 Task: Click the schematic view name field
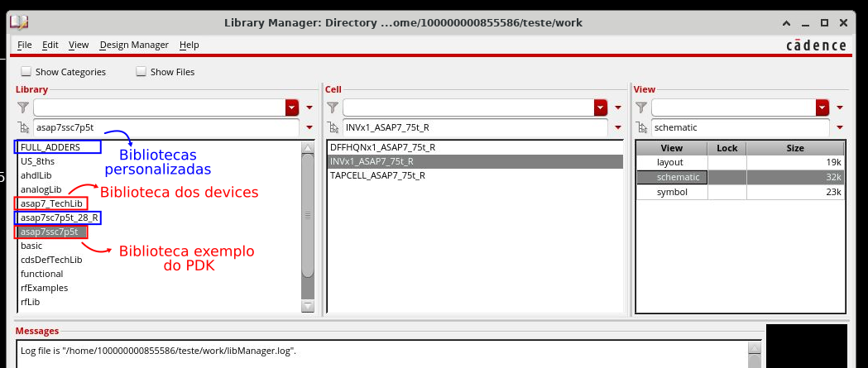click(x=740, y=128)
